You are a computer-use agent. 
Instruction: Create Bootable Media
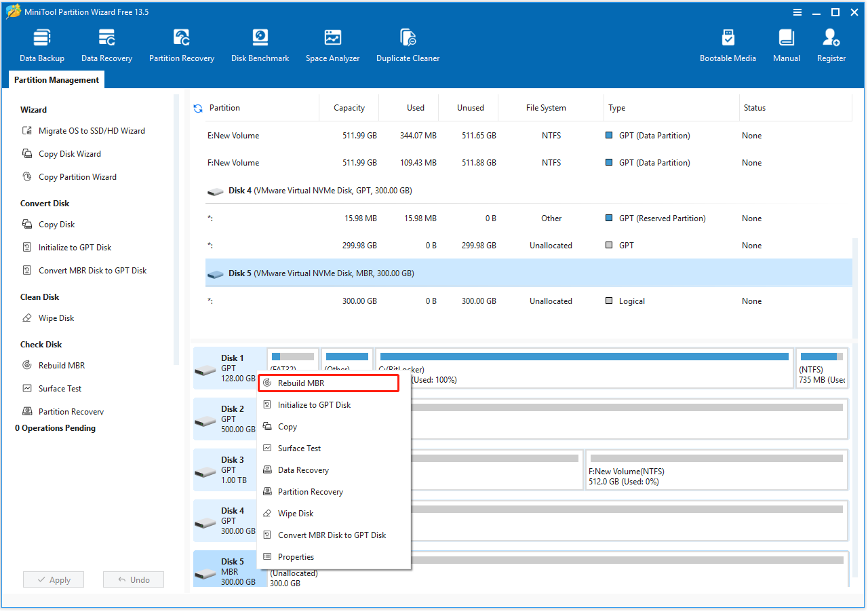pyautogui.click(x=728, y=45)
